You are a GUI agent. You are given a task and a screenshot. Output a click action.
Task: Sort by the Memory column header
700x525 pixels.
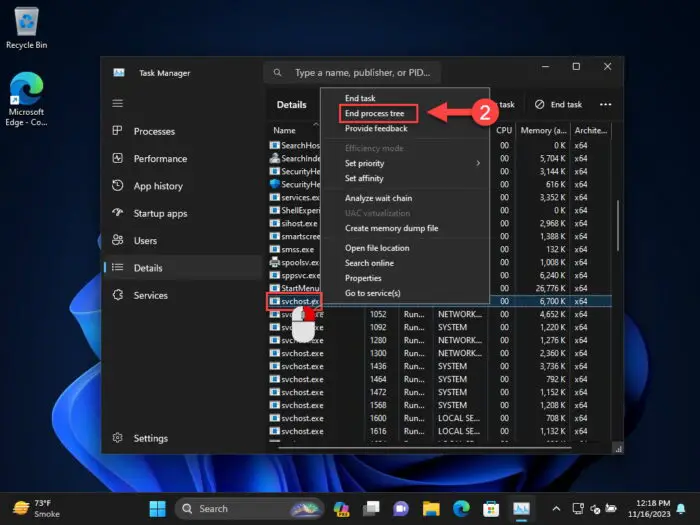543,130
